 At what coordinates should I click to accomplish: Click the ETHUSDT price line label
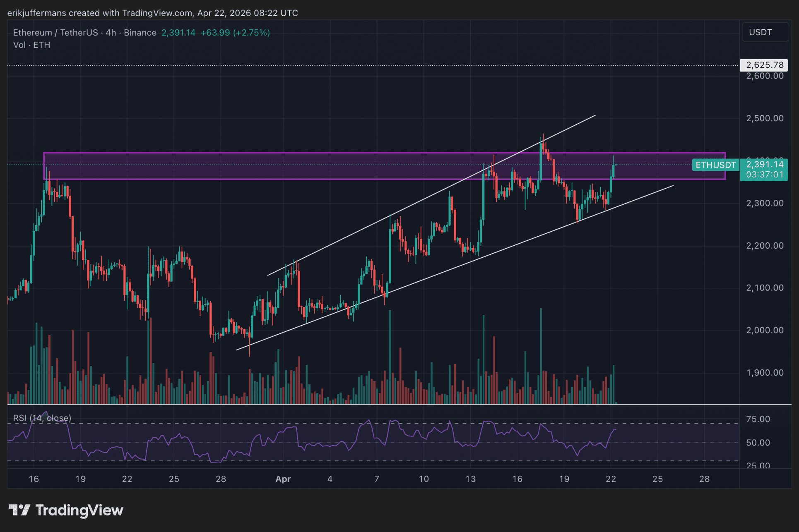[715, 165]
